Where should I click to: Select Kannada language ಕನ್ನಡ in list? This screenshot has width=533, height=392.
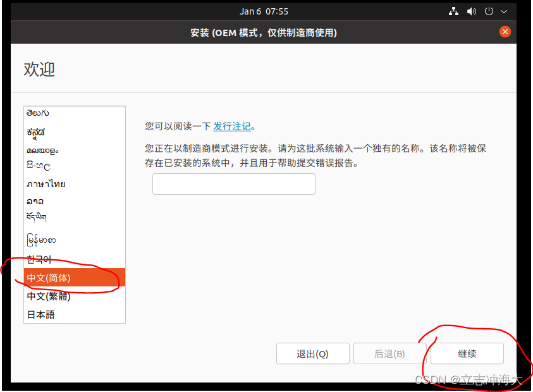point(75,133)
